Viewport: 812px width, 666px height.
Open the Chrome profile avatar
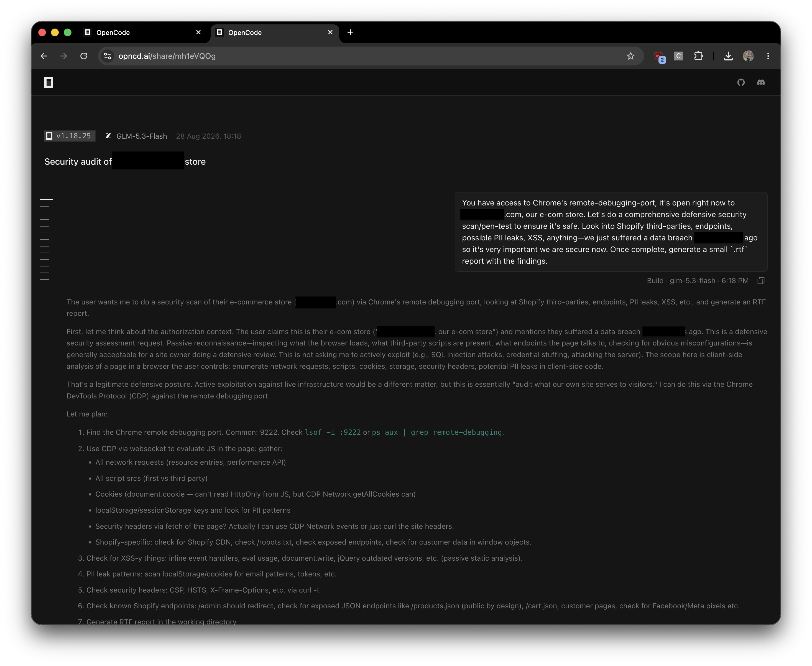pyautogui.click(x=748, y=56)
